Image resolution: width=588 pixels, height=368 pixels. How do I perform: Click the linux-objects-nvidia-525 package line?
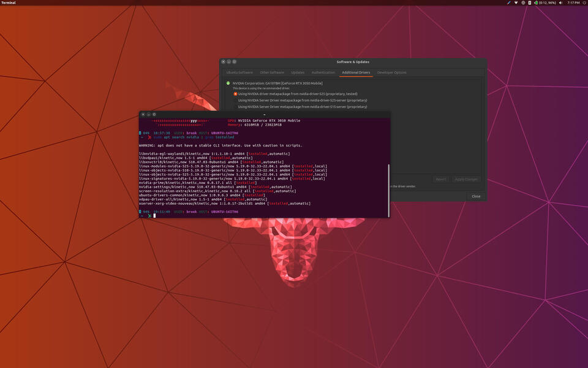tap(233, 174)
